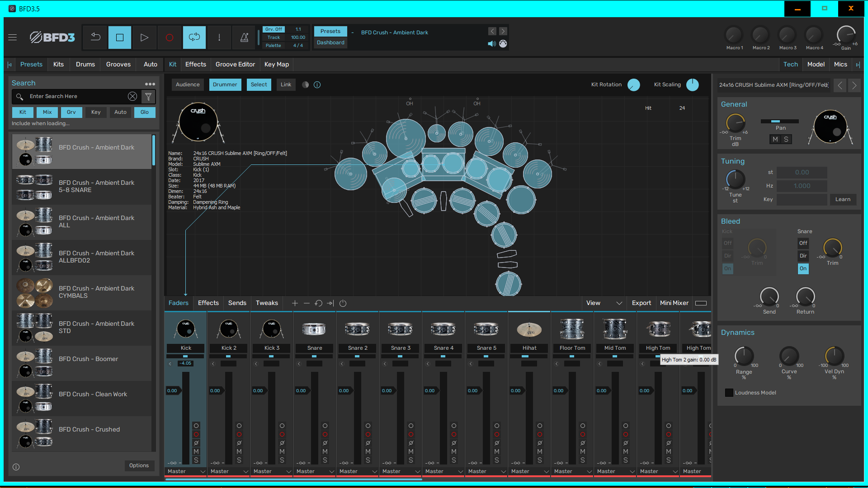Viewport: 868px width, 488px height.
Task: Toggle the Kit include filter
Action: pos(23,112)
